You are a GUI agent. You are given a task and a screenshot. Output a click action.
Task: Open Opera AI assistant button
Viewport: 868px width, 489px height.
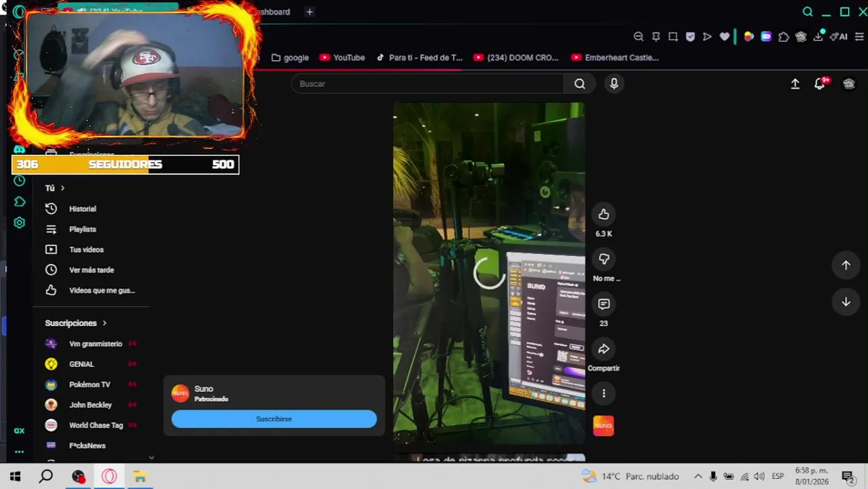(839, 37)
